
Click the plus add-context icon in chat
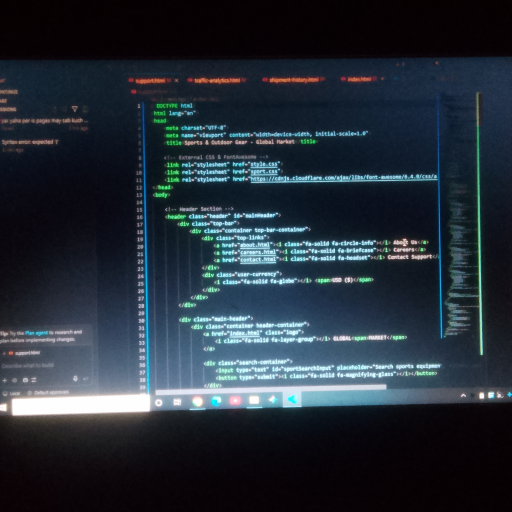click(4, 380)
